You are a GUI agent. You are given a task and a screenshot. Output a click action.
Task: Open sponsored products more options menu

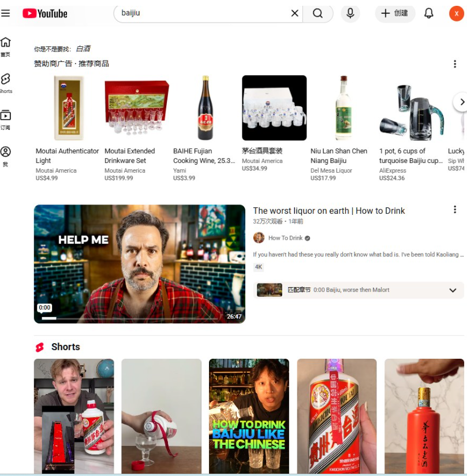tap(454, 64)
